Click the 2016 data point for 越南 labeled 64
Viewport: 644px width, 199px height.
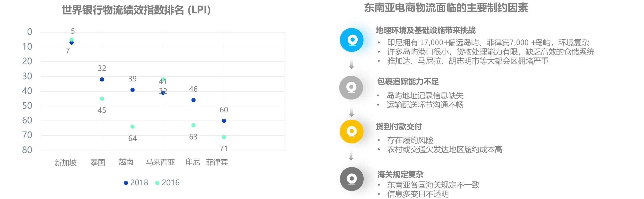point(132,127)
